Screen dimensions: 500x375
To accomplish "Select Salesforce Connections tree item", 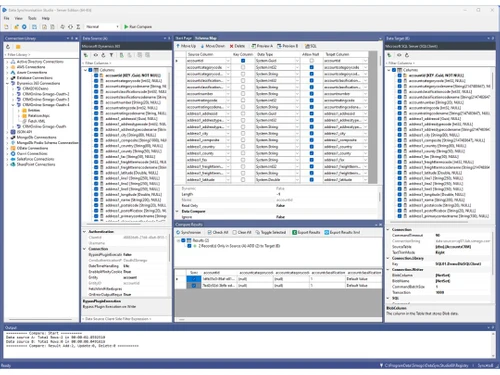I will point(36,159).
